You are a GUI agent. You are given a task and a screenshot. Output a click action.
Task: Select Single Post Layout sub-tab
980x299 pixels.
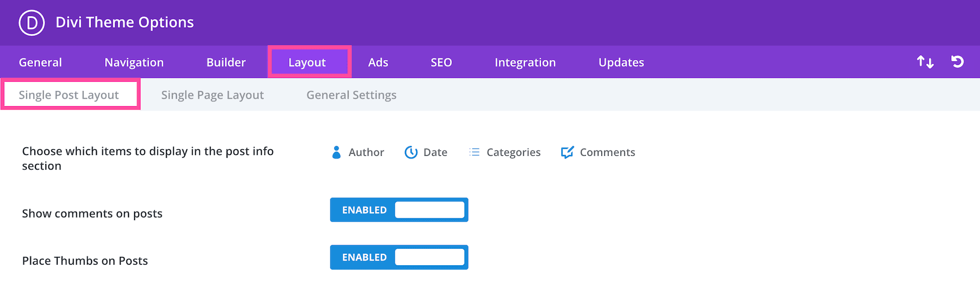pos(69,95)
